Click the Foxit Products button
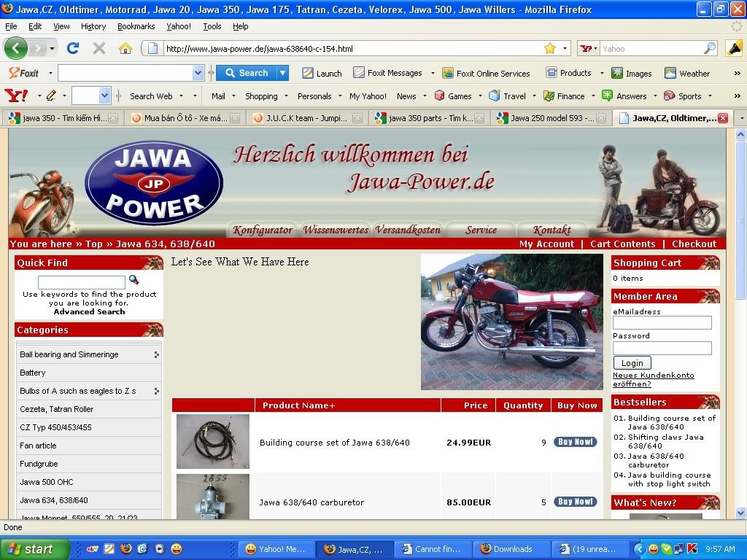This screenshot has width=747, height=560. click(x=569, y=73)
